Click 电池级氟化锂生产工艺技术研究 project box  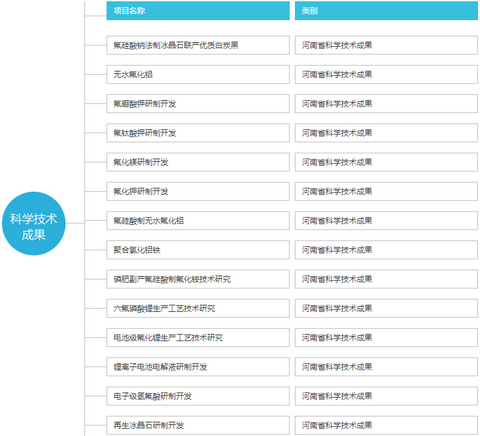tap(198, 338)
